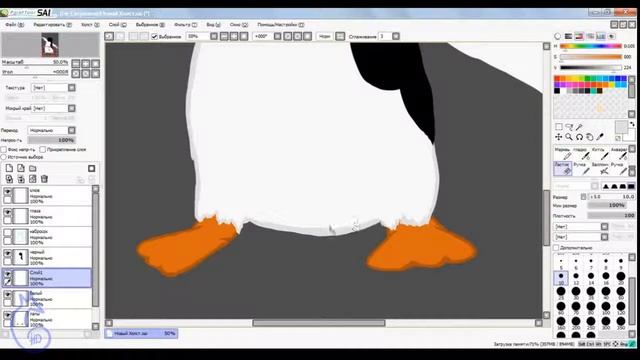Image resolution: width=640 pixels, height=360 pixels.
Task: Create a new raster layer
Action: (9, 168)
